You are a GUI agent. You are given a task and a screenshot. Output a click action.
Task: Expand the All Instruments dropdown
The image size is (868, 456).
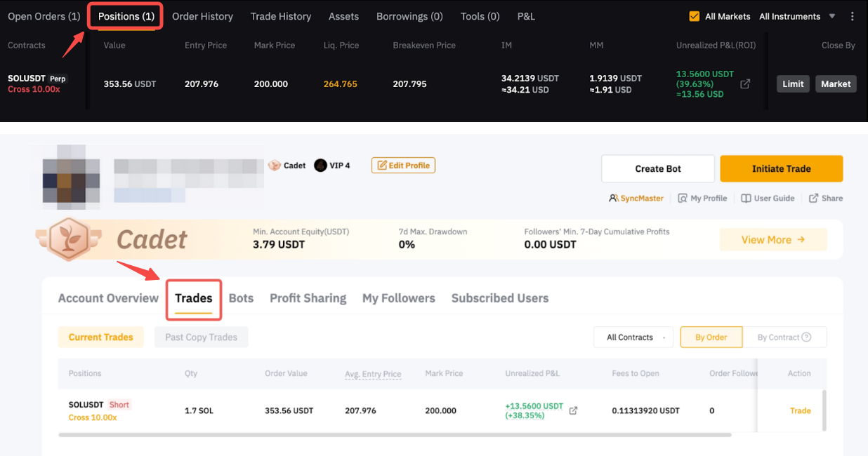pos(797,16)
